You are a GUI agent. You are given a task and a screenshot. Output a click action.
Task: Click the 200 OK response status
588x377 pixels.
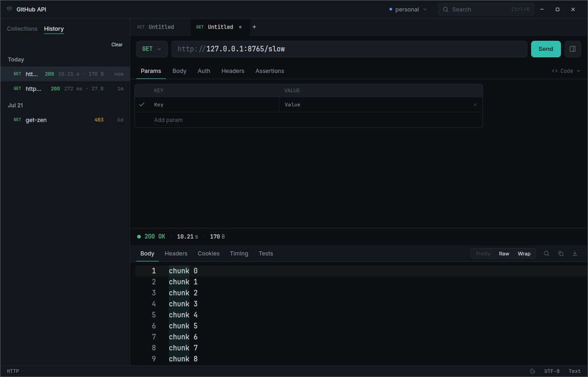point(151,237)
